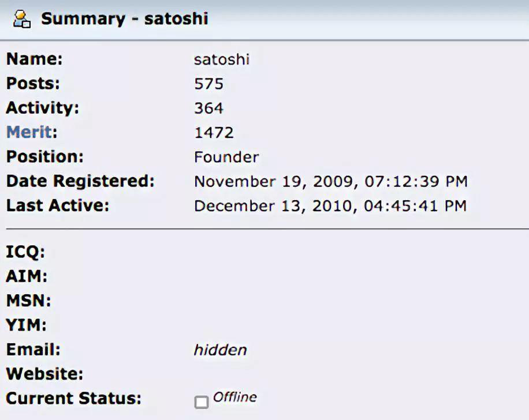Click the hidden email text
The height and width of the screenshot is (420, 529).
pos(220,350)
